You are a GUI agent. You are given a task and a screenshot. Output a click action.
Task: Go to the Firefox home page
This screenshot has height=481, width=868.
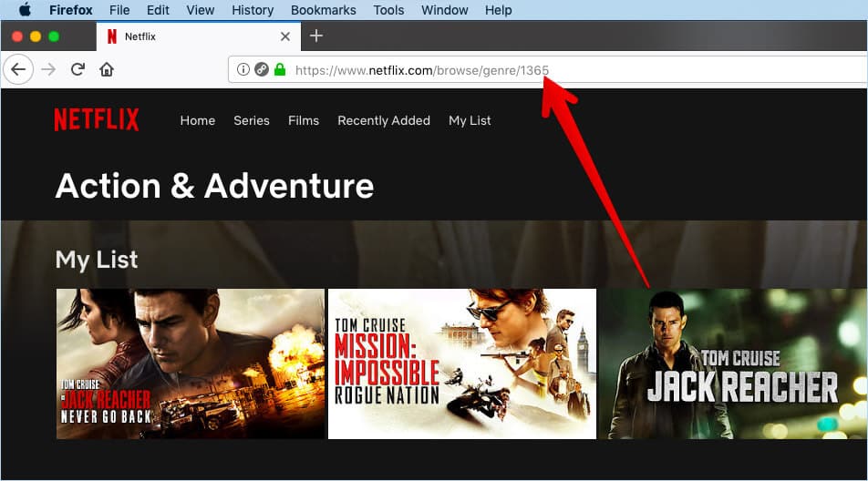107,69
